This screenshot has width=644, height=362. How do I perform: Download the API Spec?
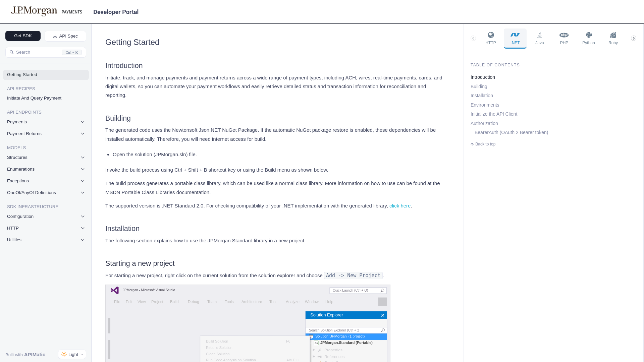coord(65,36)
